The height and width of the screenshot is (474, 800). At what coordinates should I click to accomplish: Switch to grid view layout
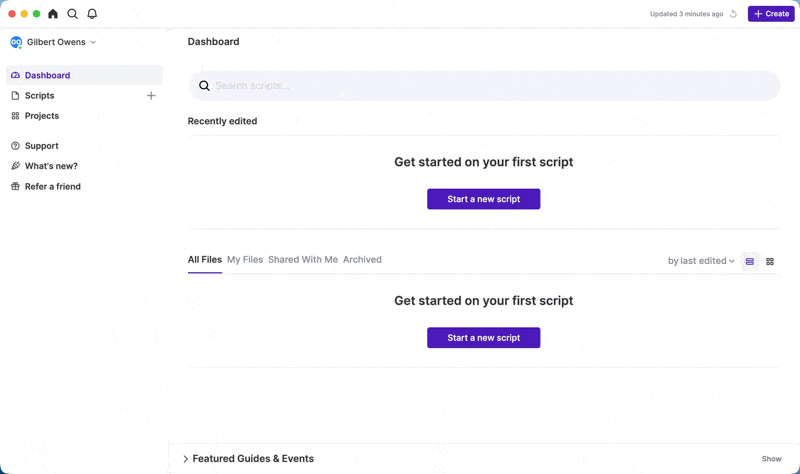(x=770, y=261)
